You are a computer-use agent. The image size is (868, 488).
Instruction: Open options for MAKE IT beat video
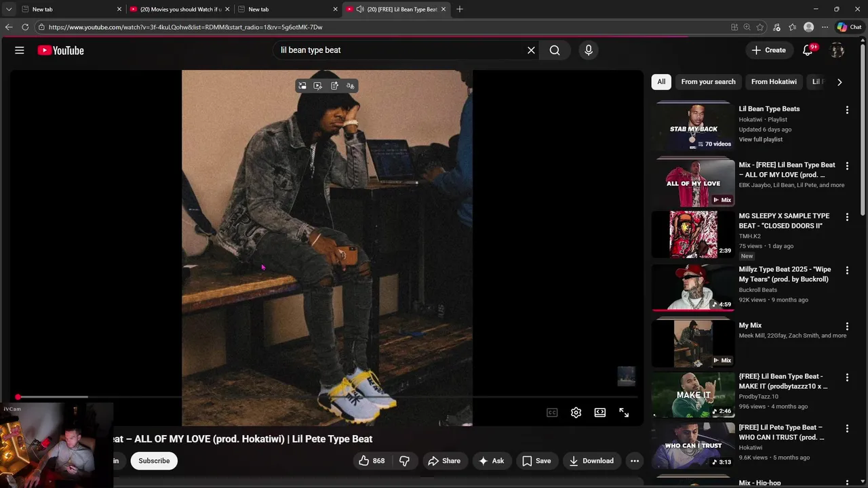[x=847, y=378]
